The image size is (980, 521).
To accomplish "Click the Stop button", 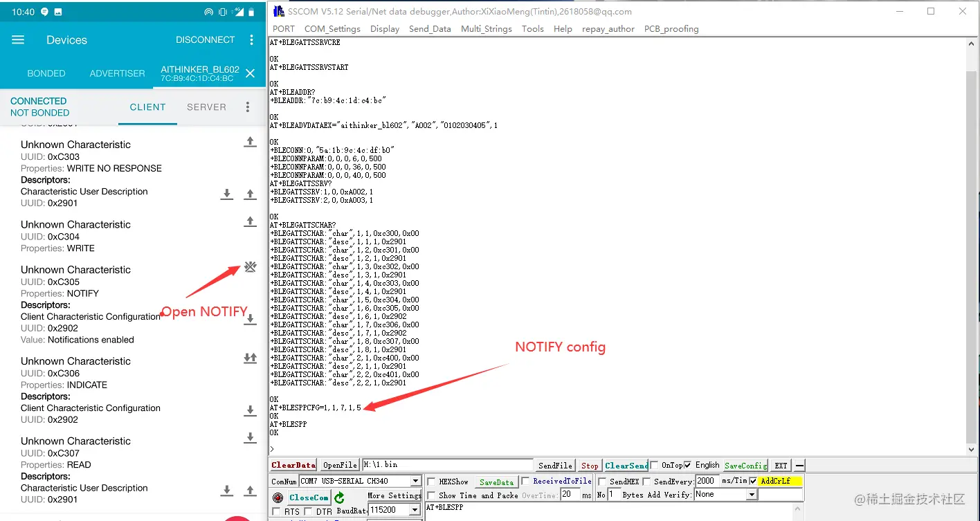I will 590,466.
